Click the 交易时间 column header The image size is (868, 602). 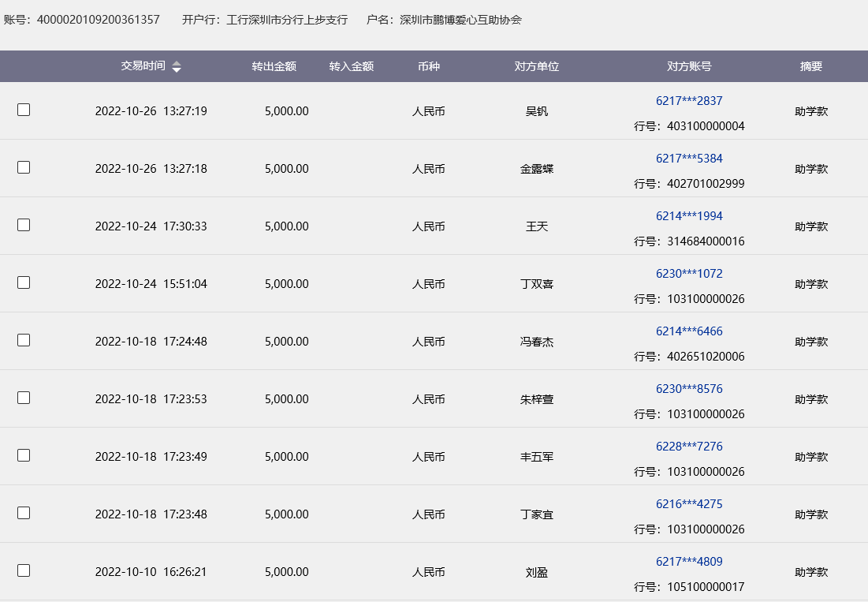point(143,66)
